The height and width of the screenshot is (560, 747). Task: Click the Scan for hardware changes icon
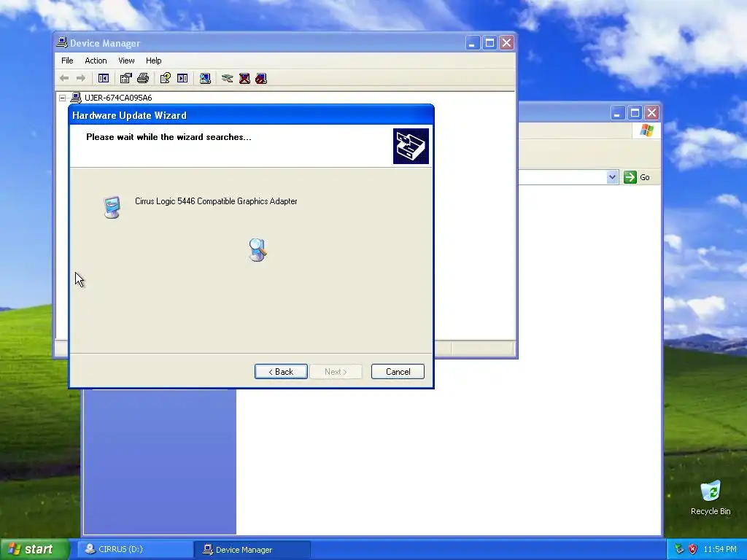(x=205, y=78)
